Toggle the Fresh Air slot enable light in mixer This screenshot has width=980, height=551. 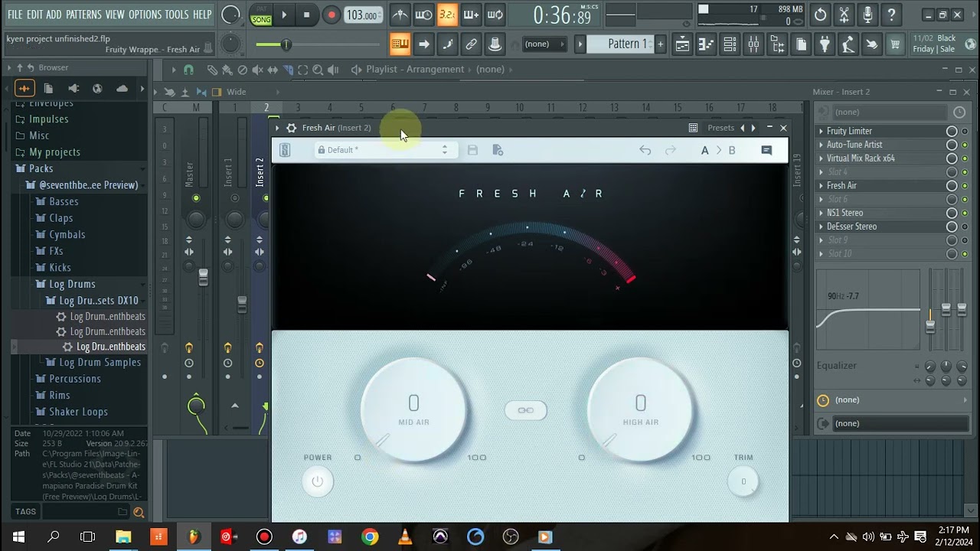tap(965, 186)
